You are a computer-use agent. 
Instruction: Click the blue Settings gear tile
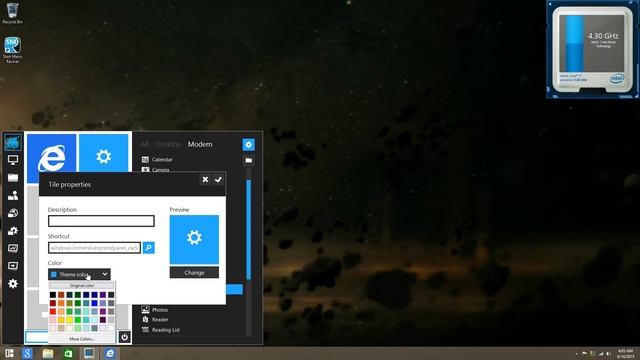104,153
